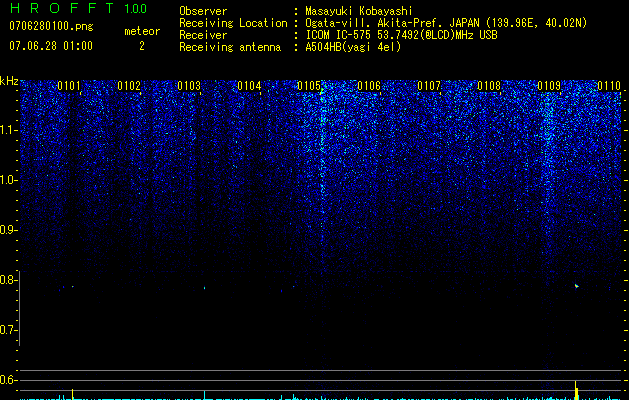
Task: Click the 0.9 kHz axis label
Action: 9,230
